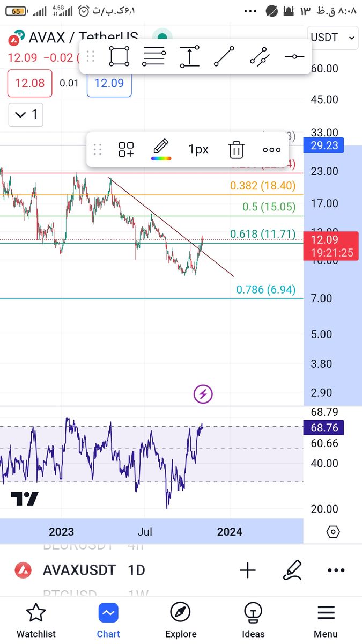Open more drawing options (three dots)
362x644 pixels.
[x=271, y=150]
